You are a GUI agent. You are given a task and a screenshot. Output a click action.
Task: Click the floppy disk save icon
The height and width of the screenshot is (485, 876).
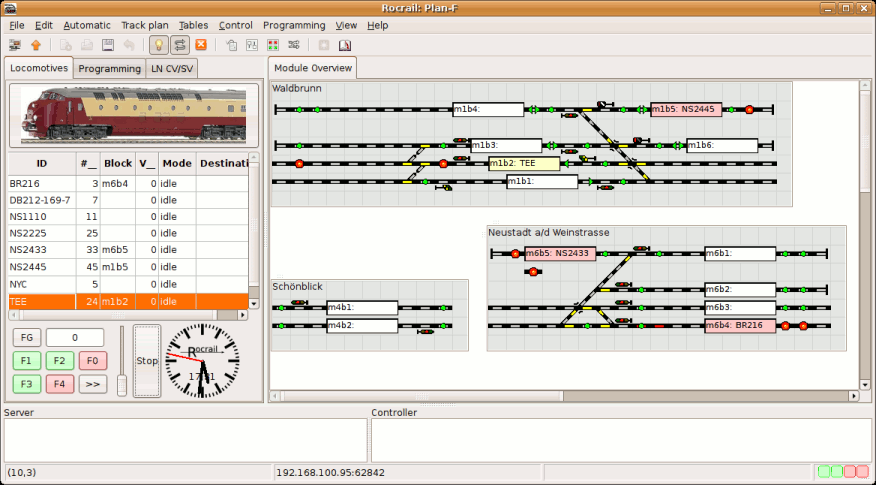(108, 45)
